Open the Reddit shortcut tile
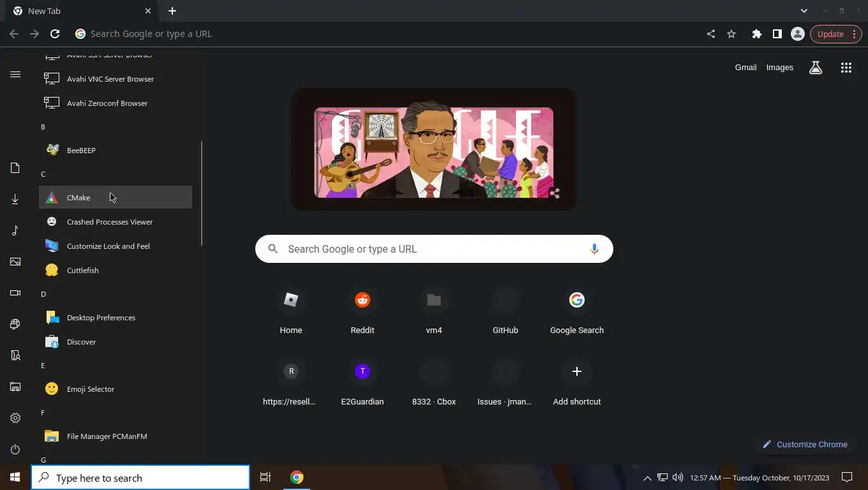 coord(363,311)
